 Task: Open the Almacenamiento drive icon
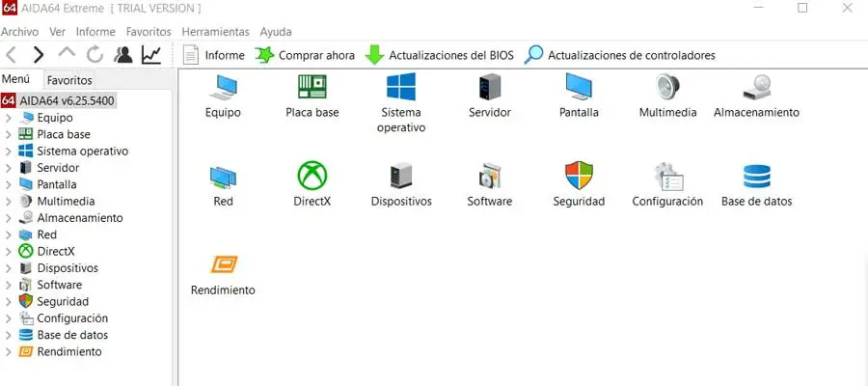(757, 88)
